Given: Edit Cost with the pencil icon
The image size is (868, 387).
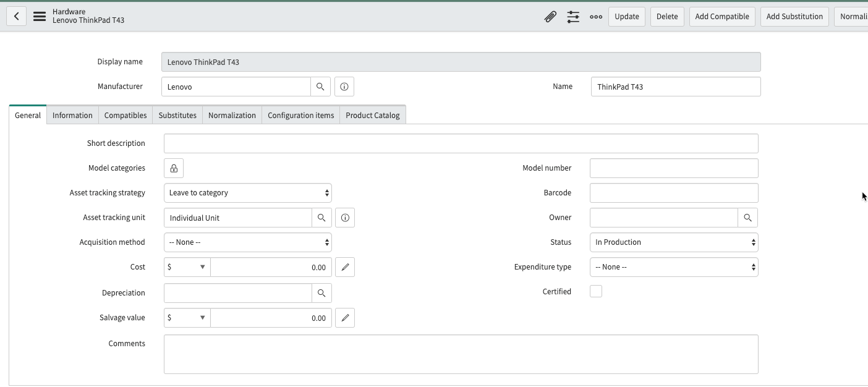Looking at the screenshot, I should click(x=345, y=267).
